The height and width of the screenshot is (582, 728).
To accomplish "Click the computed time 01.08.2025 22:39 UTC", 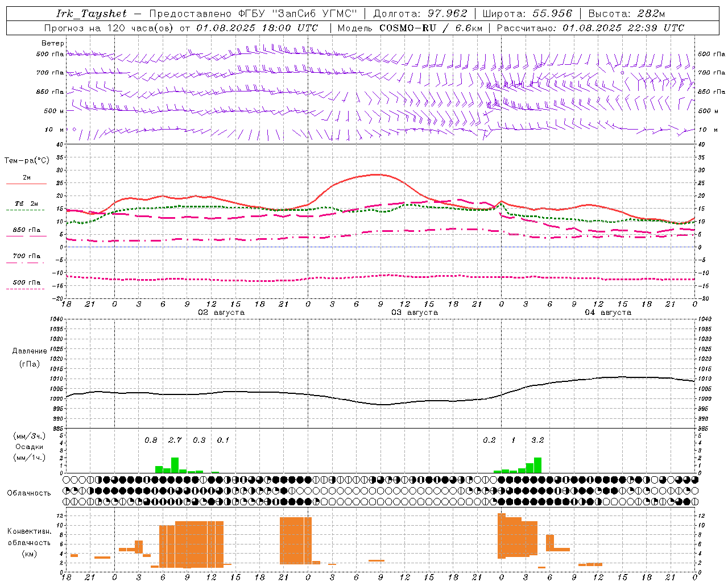I will pyautogui.click(x=623, y=28).
